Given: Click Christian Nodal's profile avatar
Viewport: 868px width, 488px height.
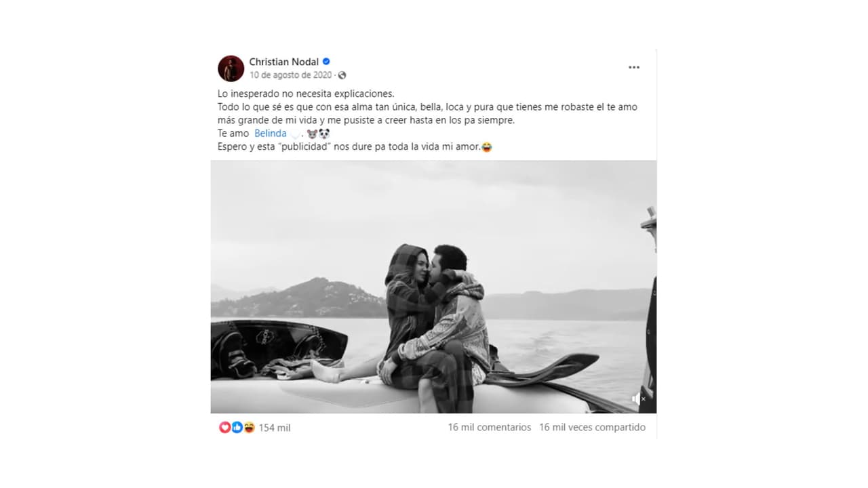Looking at the screenshot, I should 231,68.
